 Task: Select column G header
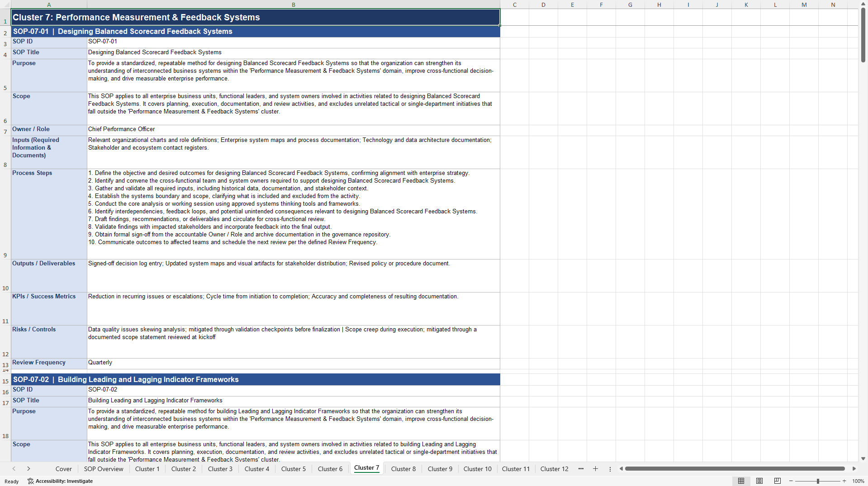coord(630,5)
